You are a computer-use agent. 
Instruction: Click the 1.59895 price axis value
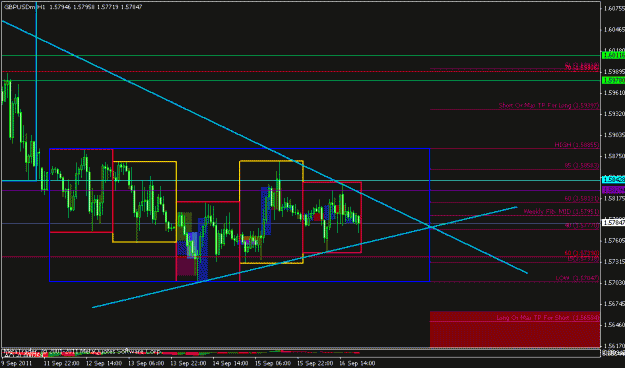click(x=614, y=72)
